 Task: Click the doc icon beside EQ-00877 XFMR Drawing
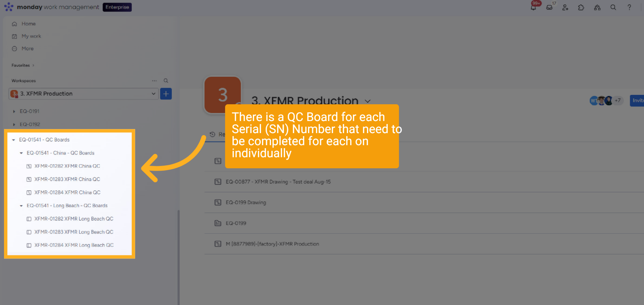tap(218, 182)
